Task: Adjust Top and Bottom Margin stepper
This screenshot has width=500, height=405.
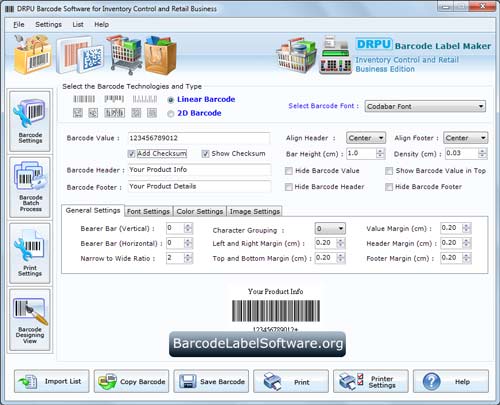Action: coord(340,258)
